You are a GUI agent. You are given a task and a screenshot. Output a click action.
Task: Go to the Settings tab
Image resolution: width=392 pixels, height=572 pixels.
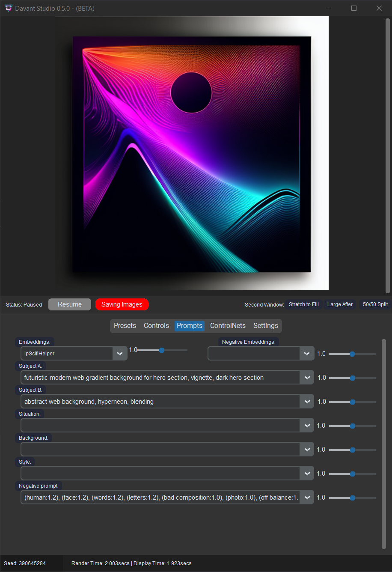[x=265, y=326]
